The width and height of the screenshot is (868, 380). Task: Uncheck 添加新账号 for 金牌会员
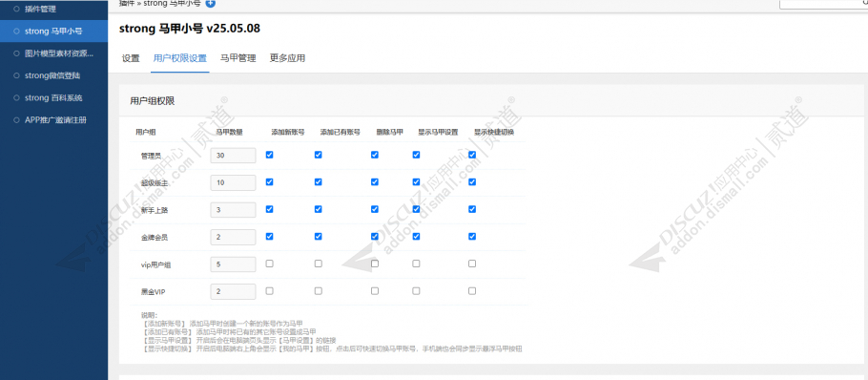pos(270,236)
